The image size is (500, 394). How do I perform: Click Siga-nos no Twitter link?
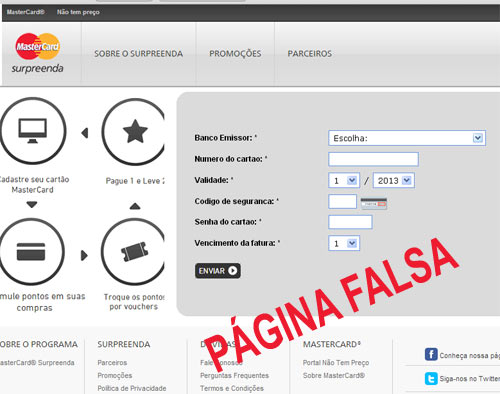469,379
